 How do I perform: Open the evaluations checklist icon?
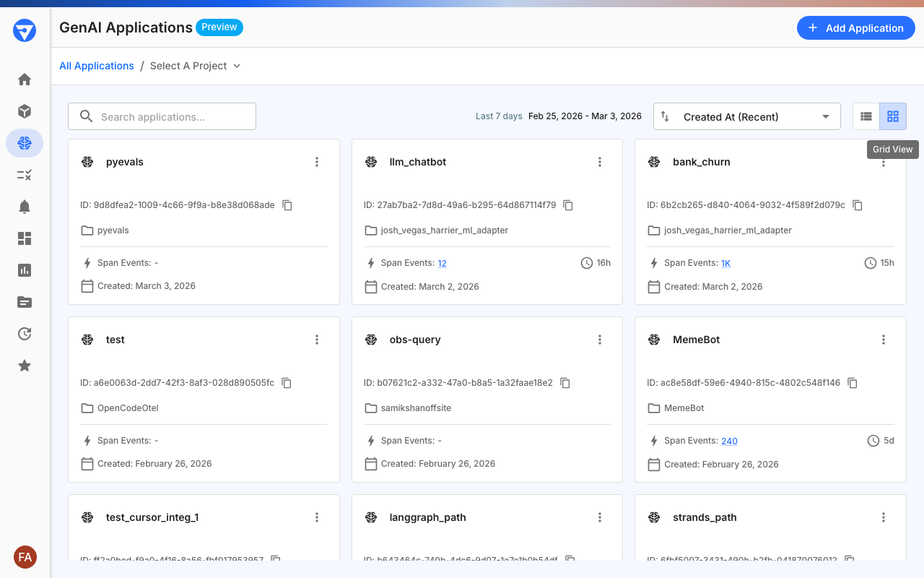(x=24, y=175)
